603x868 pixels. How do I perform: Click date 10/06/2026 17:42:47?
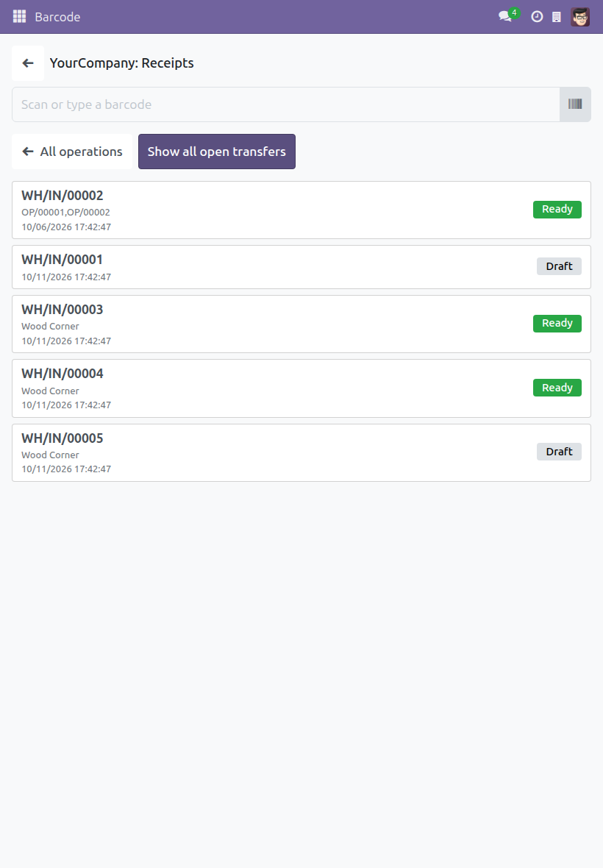[x=66, y=227]
